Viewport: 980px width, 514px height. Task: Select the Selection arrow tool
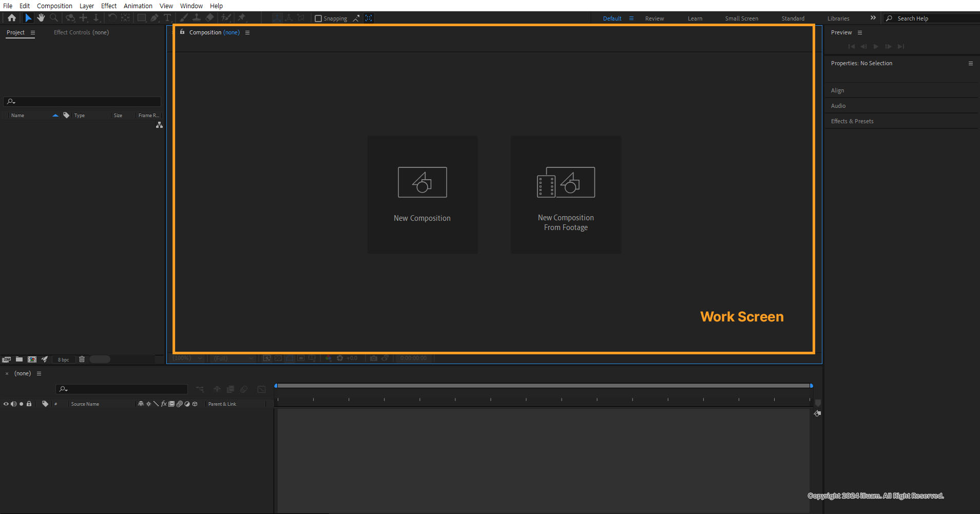coord(28,18)
